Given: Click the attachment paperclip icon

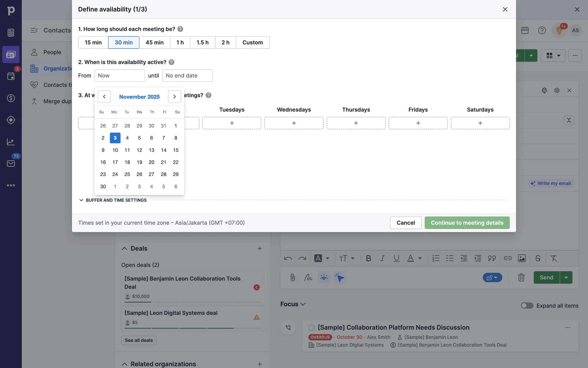Looking at the screenshot, I should tap(292, 278).
